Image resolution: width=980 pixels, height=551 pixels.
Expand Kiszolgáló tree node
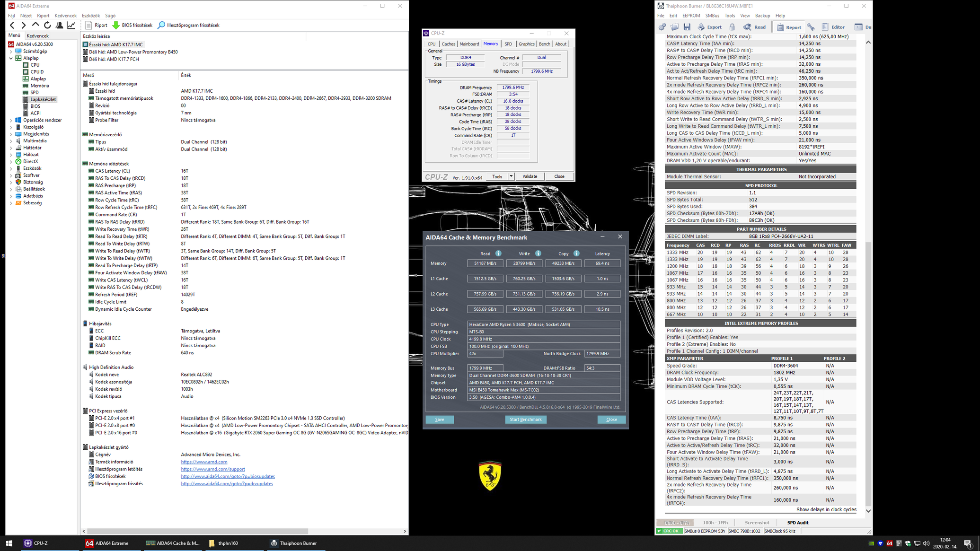coord(11,127)
